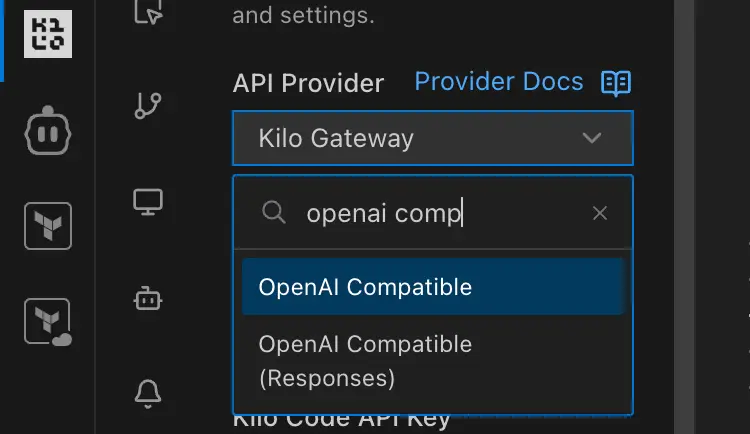The image size is (750, 434).
Task: Select the OpenAI Compatible option
Action: coord(433,287)
